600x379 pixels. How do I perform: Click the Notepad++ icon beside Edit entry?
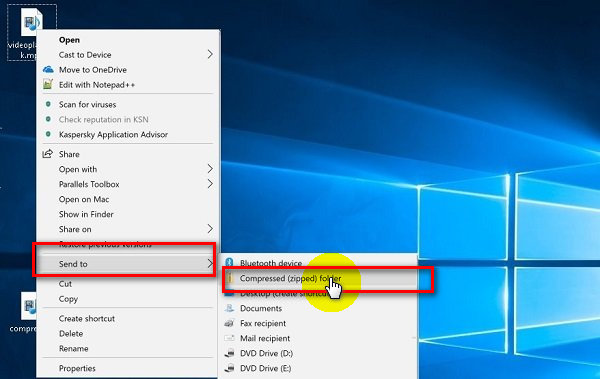tap(48, 84)
